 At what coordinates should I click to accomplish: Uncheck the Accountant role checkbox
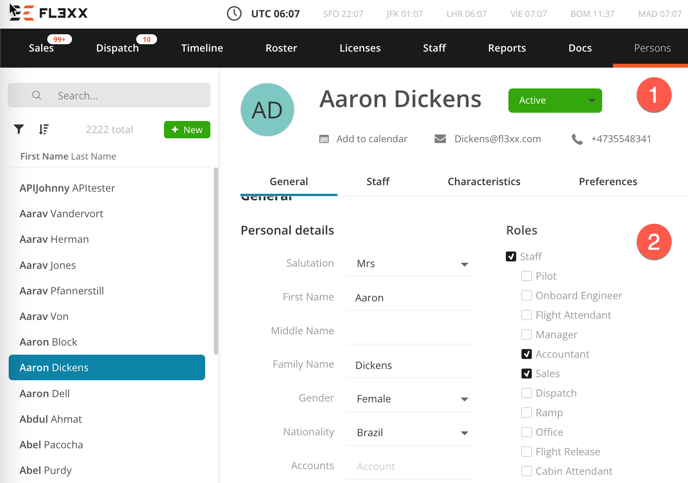[x=526, y=354]
